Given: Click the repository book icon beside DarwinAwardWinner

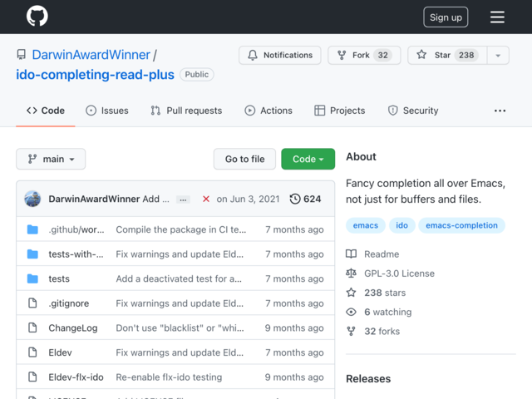Looking at the screenshot, I should click(22, 55).
